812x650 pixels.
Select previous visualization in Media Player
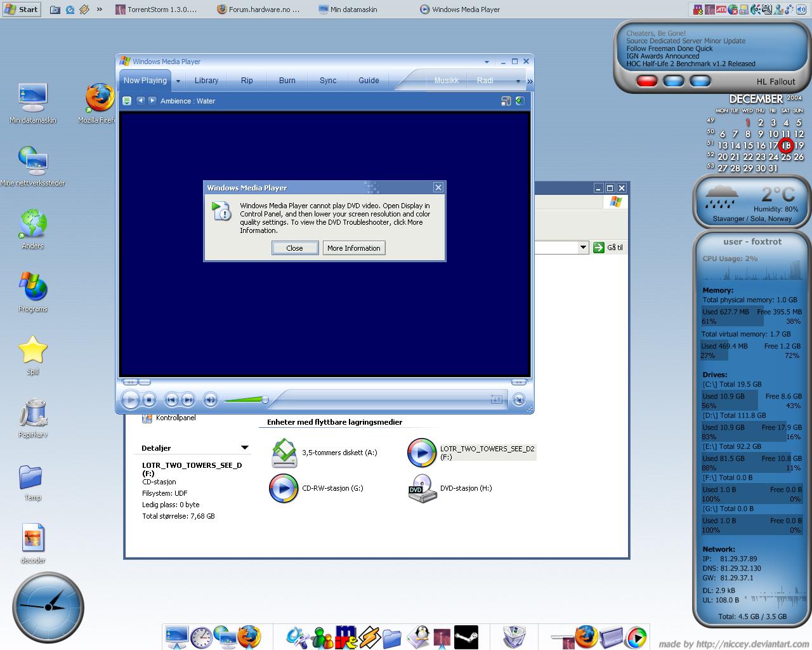[x=141, y=101]
